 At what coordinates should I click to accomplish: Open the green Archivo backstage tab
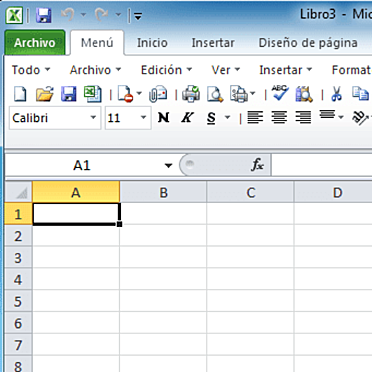[x=35, y=43]
